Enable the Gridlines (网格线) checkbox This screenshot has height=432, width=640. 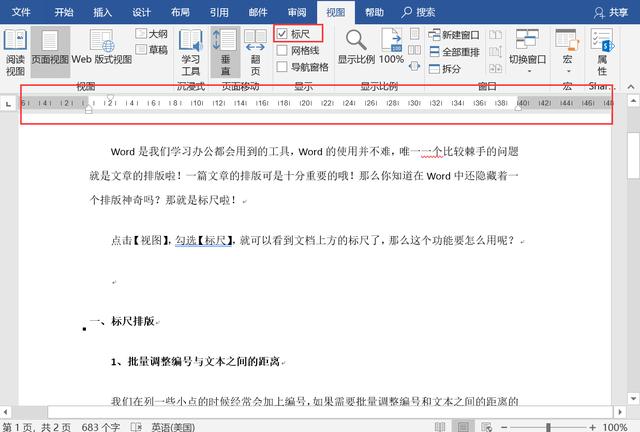point(282,51)
